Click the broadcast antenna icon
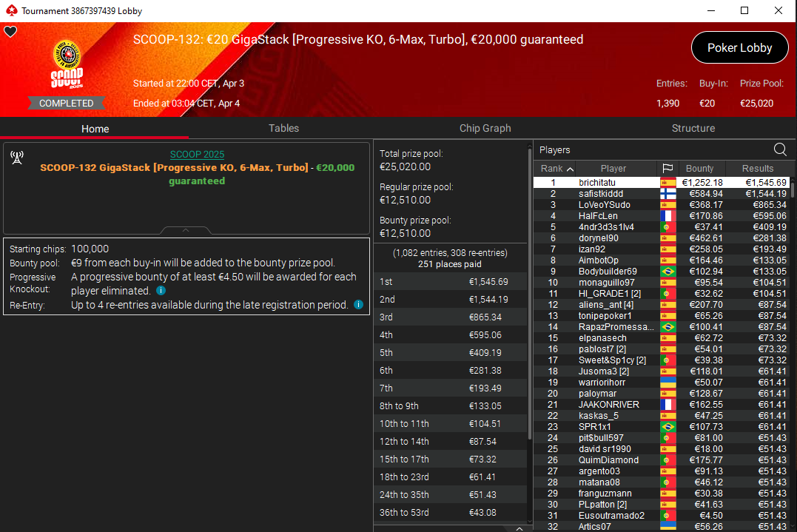 17,158
